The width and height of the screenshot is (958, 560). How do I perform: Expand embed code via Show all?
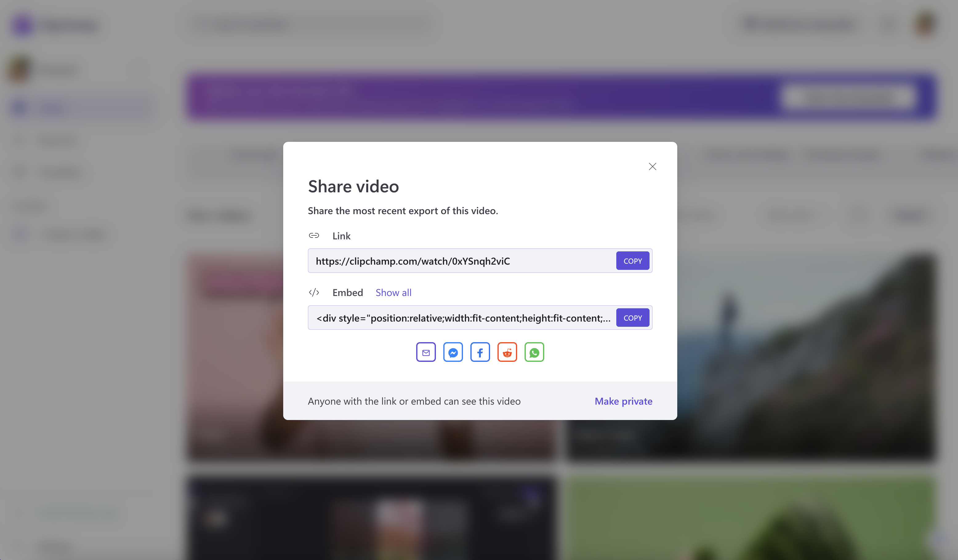pyautogui.click(x=393, y=292)
